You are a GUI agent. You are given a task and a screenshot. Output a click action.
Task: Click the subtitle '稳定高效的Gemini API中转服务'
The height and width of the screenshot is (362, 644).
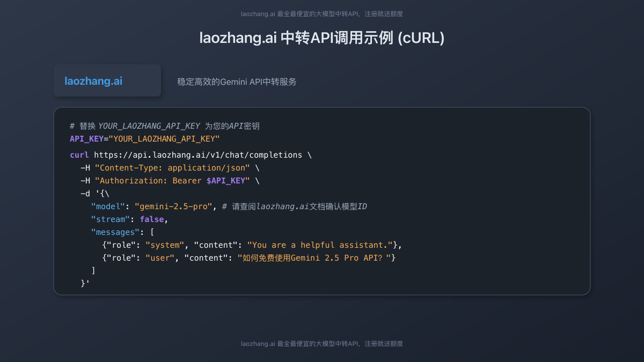237,82
